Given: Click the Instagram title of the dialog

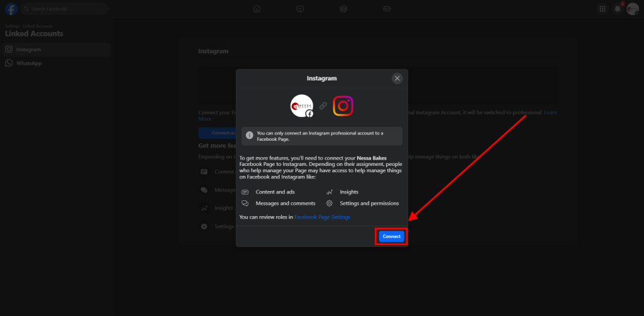Looking at the screenshot, I should 321,79.
